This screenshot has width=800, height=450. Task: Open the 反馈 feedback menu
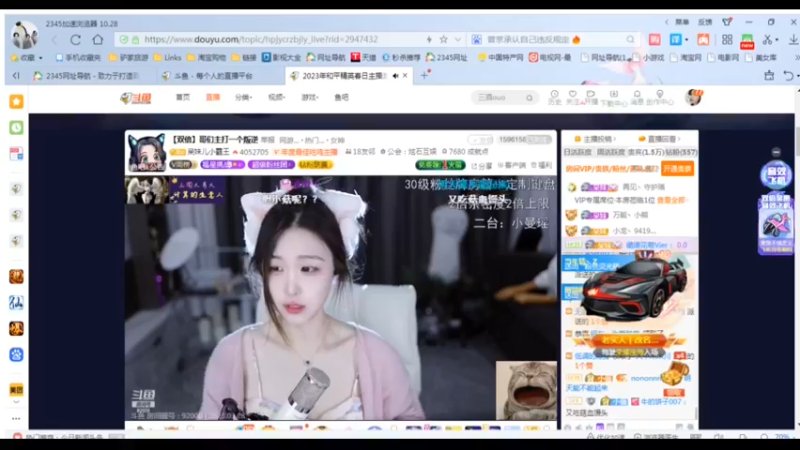(705, 22)
